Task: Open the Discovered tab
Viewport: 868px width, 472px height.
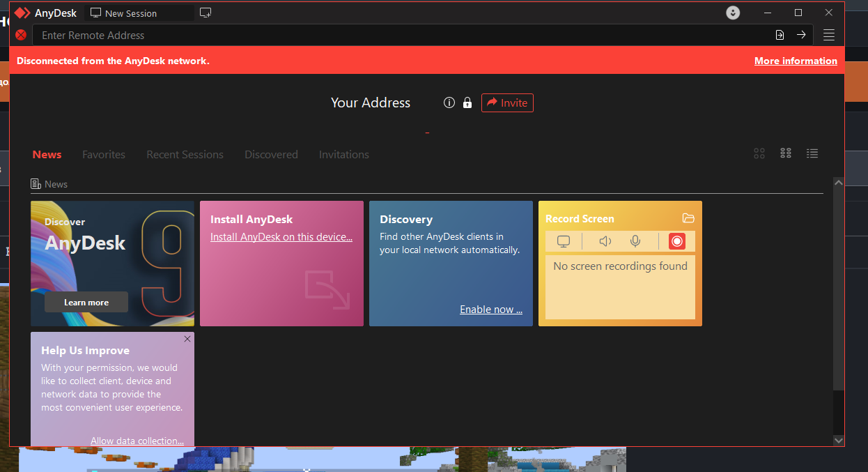Action: (x=271, y=155)
